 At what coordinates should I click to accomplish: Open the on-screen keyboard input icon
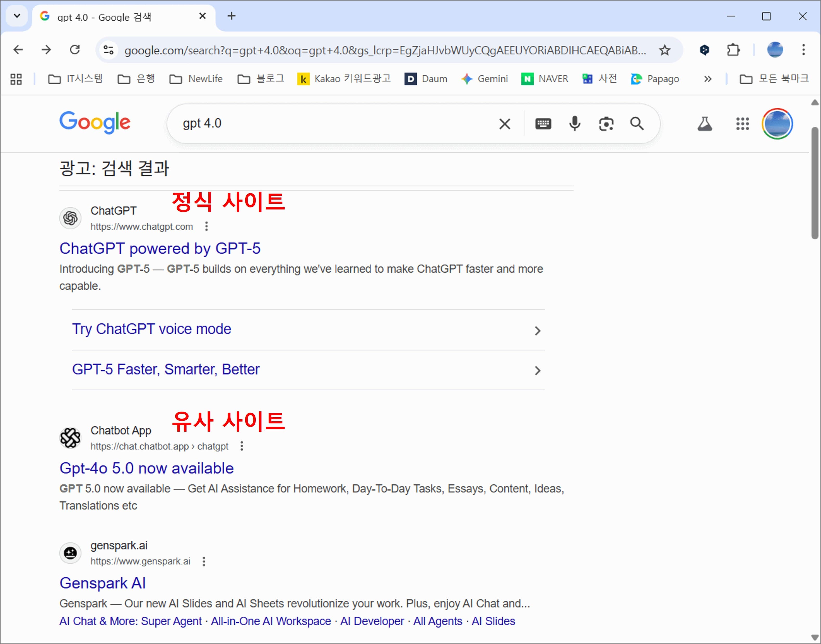click(x=543, y=123)
